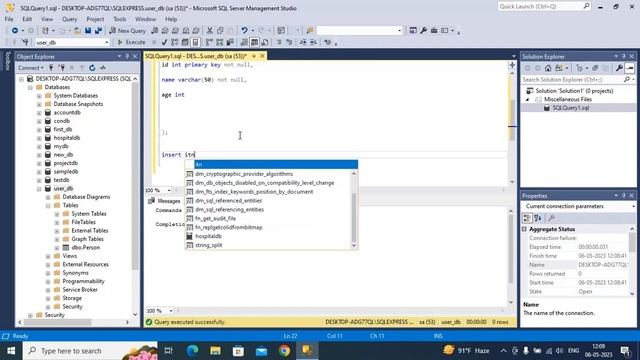This screenshot has height=360, width=640.
Task: Click the Alphabetical sort icon in Properties panel
Action: (x=538, y=218)
